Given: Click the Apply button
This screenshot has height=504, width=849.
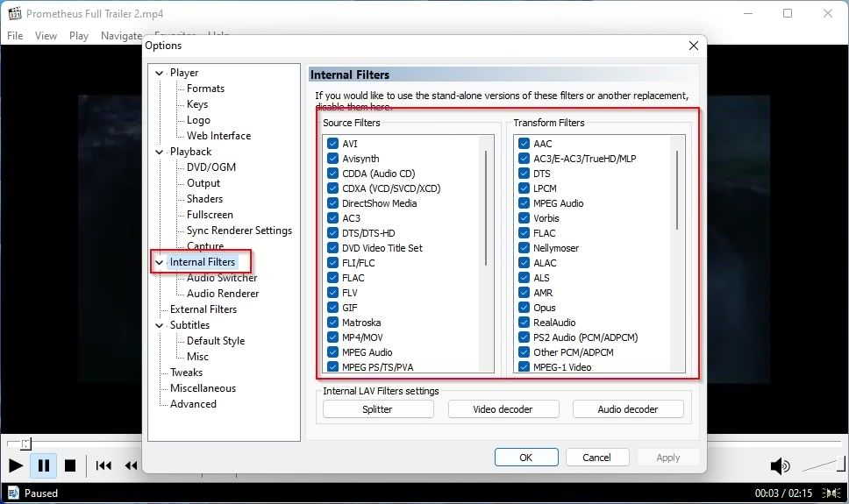Looking at the screenshot, I should 668,458.
